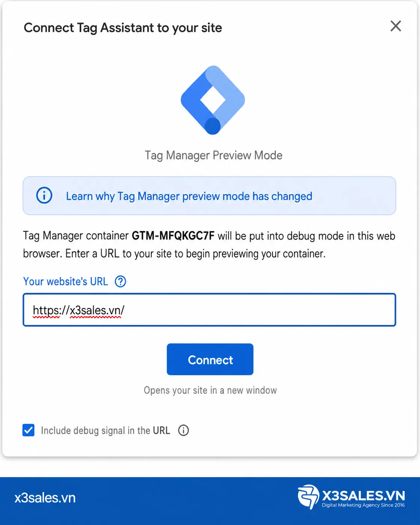Focus the website URL input field
The width and height of the screenshot is (420, 525).
(x=209, y=310)
